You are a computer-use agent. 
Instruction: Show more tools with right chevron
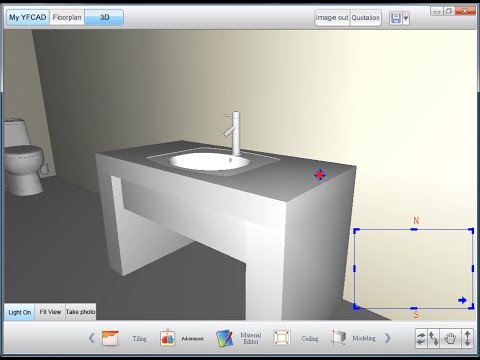387,338
